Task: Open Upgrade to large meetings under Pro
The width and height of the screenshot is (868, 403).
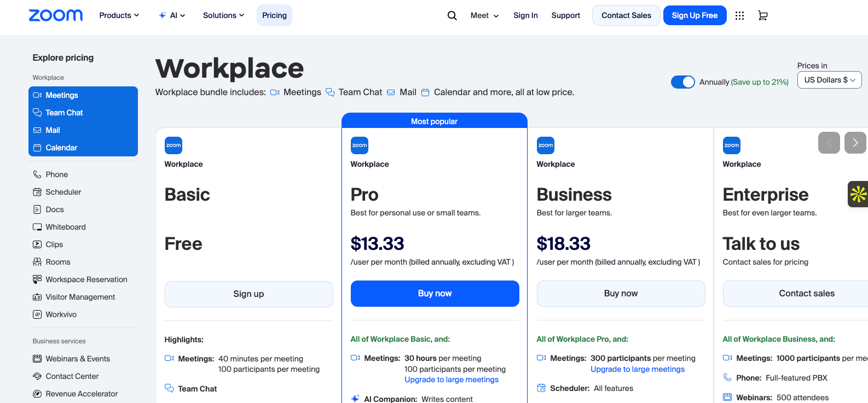Action: click(x=452, y=379)
